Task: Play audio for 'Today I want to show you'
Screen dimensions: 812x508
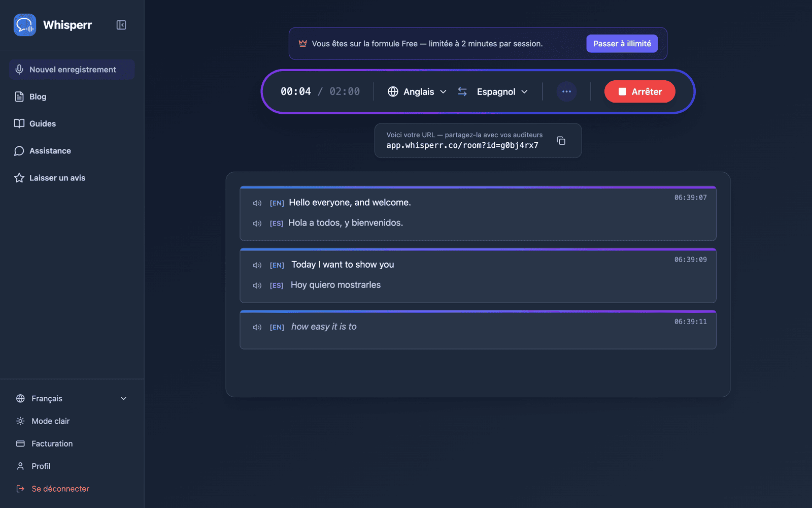Action: click(x=257, y=265)
